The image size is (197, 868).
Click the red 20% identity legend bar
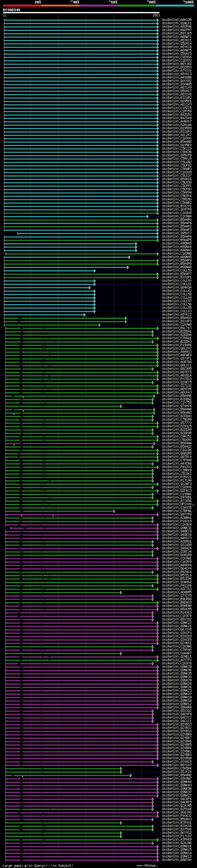click(x=22, y=6)
